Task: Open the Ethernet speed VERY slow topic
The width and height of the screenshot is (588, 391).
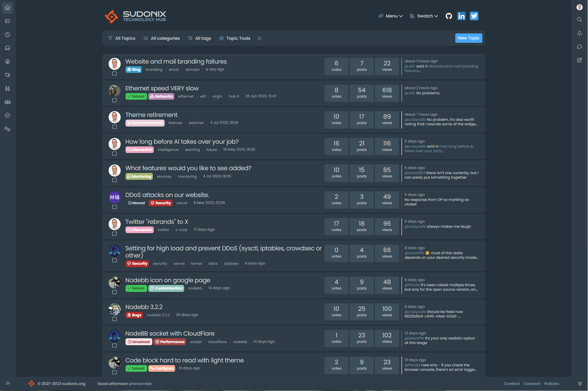Action: point(162,88)
